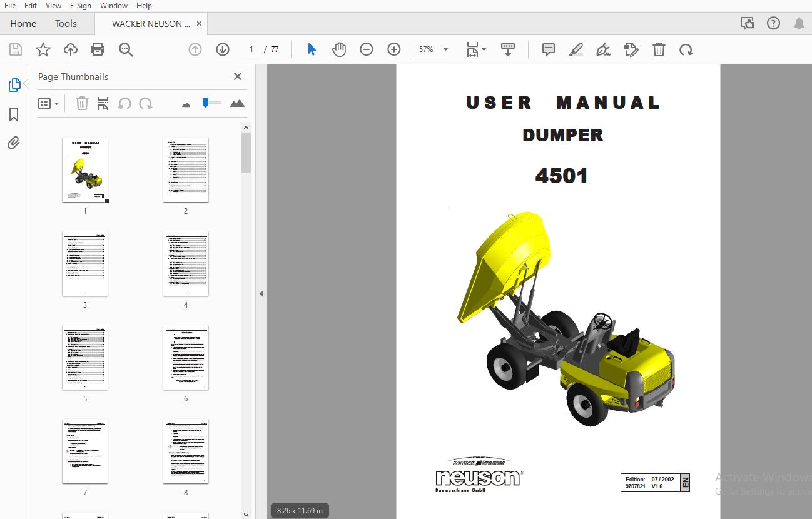
Task: Open the Edit menu
Action: coord(31,6)
